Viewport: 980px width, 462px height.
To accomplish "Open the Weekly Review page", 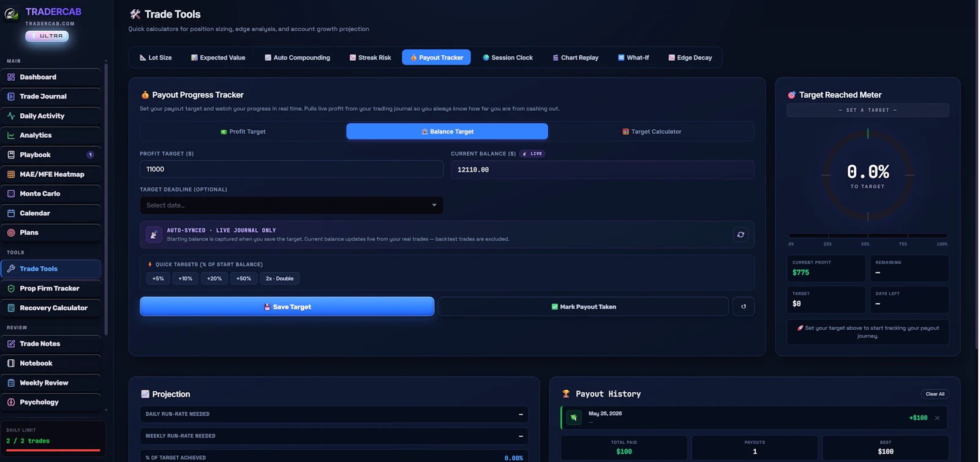I will [51, 383].
